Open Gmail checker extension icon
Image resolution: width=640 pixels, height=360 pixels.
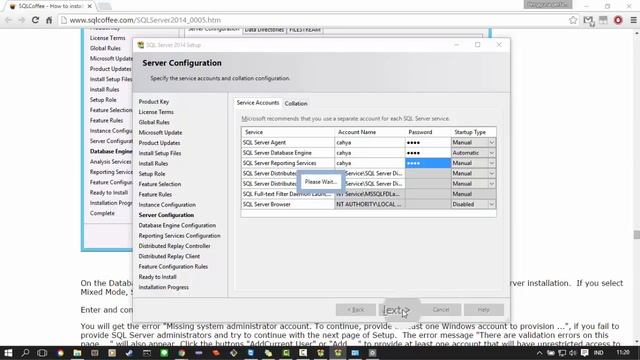[588, 20]
